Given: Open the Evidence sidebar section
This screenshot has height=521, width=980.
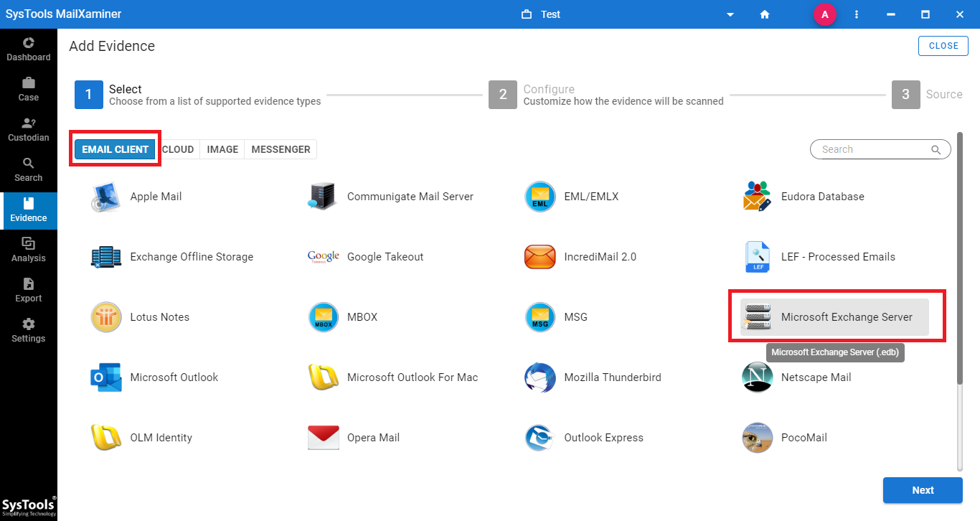Looking at the screenshot, I should tap(29, 210).
